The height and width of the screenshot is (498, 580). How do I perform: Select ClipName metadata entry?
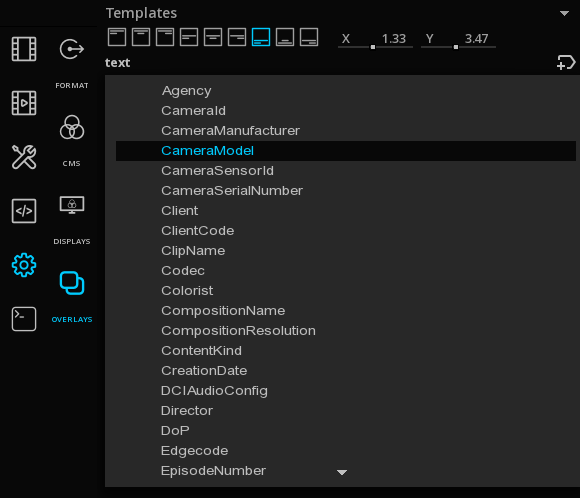click(193, 250)
